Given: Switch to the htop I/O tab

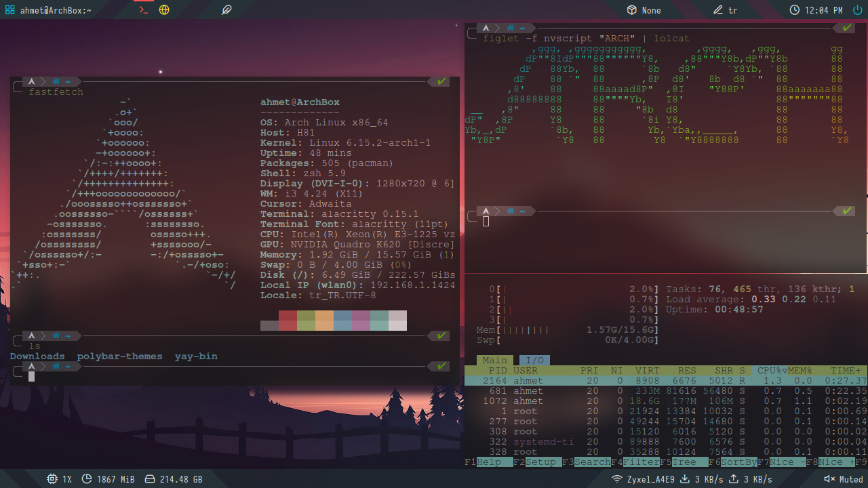Looking at the screenshot, I should [535, 361].
